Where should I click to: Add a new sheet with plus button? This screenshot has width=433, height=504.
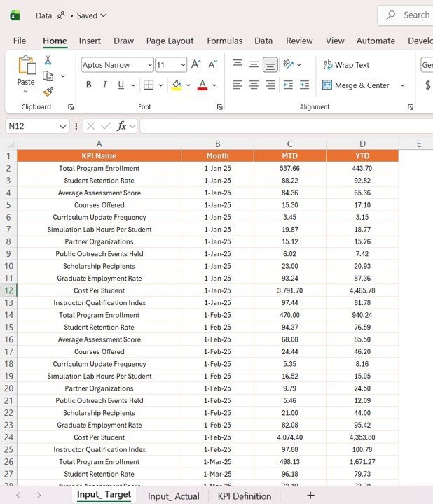(x=310, y=496)
